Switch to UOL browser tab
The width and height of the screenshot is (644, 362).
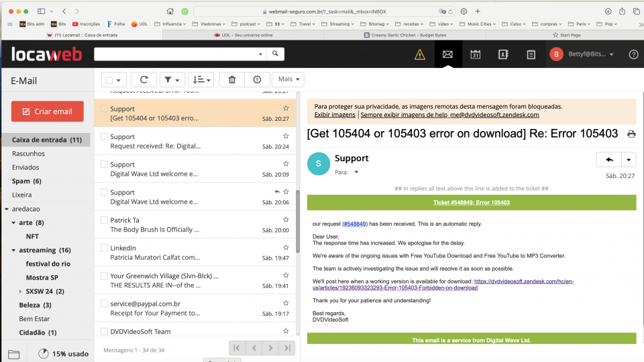pos(243,35)
